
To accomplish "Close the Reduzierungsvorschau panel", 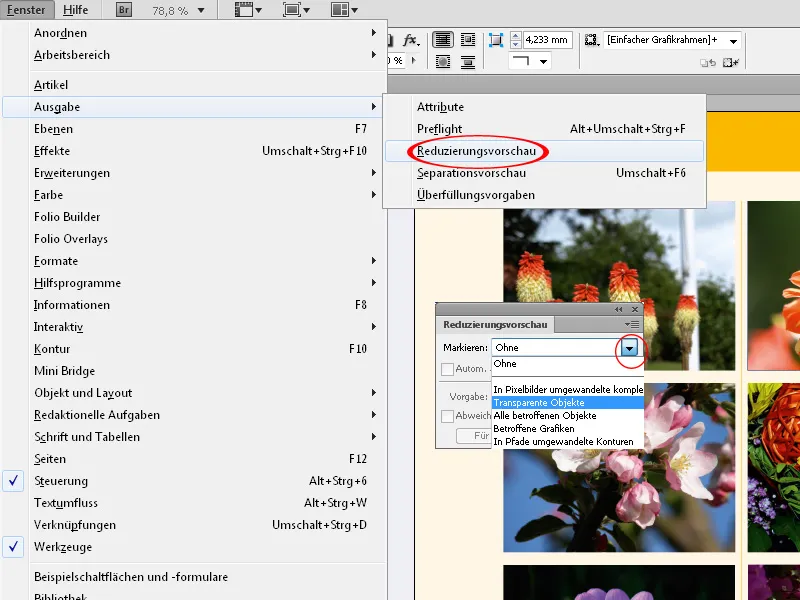I will (x=635, y=309).
